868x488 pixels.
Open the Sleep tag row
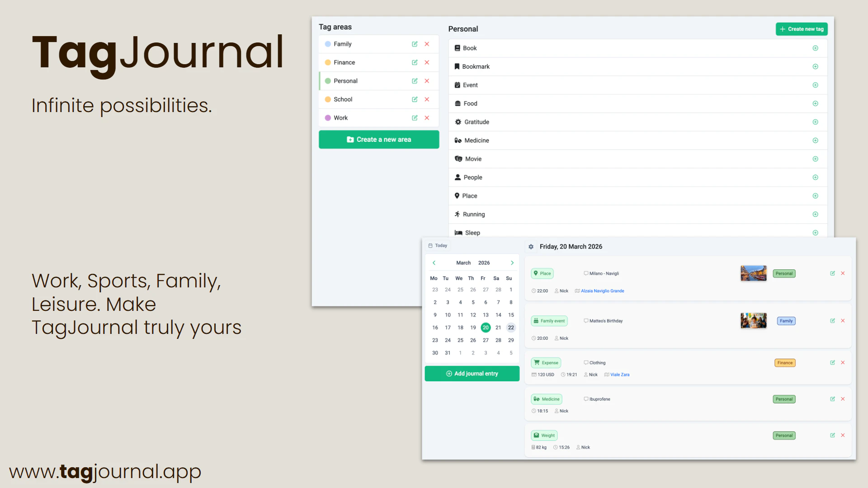tap(638, 231)
